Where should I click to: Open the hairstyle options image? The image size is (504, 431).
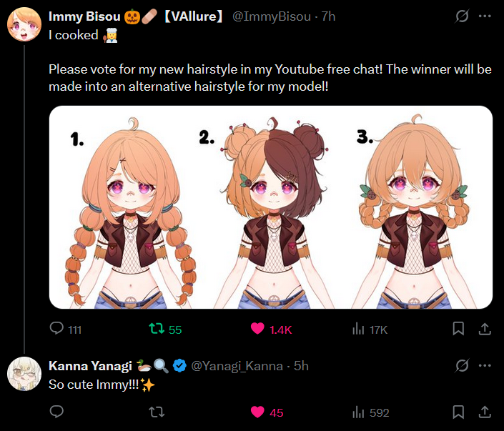[x=271, y=207]
